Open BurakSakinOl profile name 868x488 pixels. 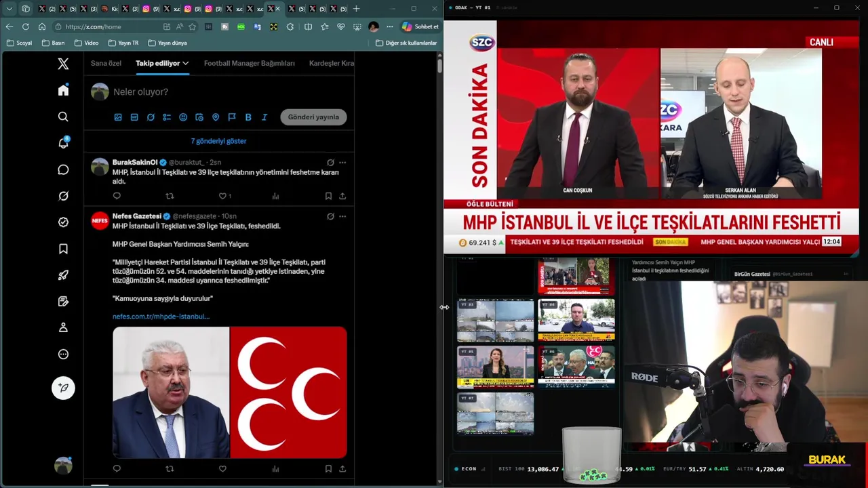135,163
